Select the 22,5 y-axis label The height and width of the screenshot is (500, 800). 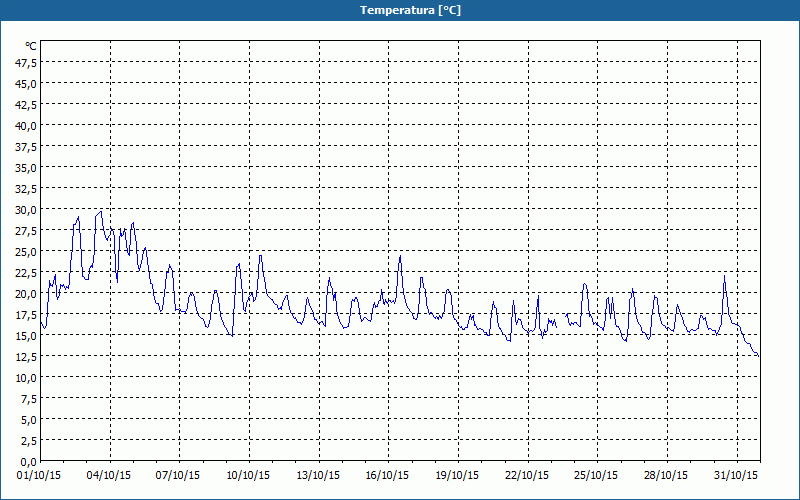tap(27, 272)
